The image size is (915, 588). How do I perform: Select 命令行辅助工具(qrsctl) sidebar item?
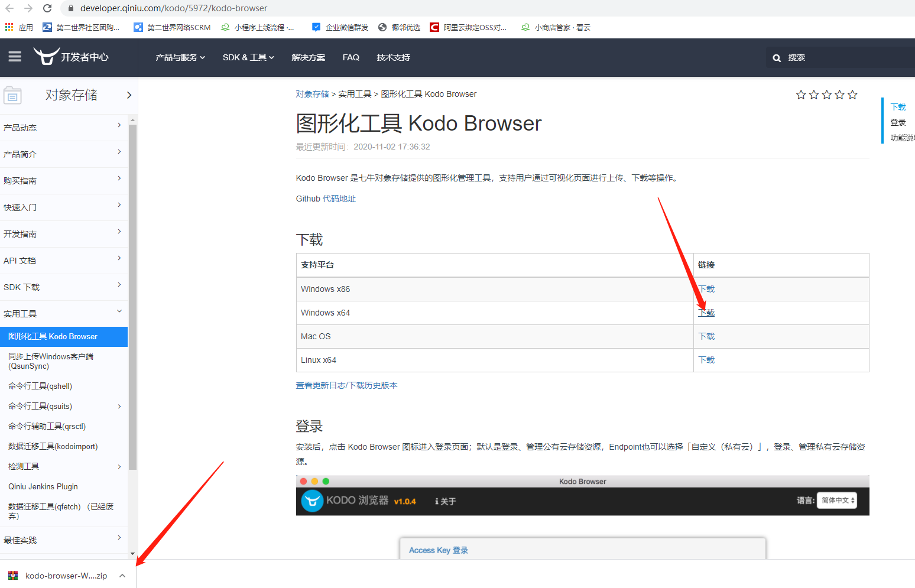pos(47,427)
